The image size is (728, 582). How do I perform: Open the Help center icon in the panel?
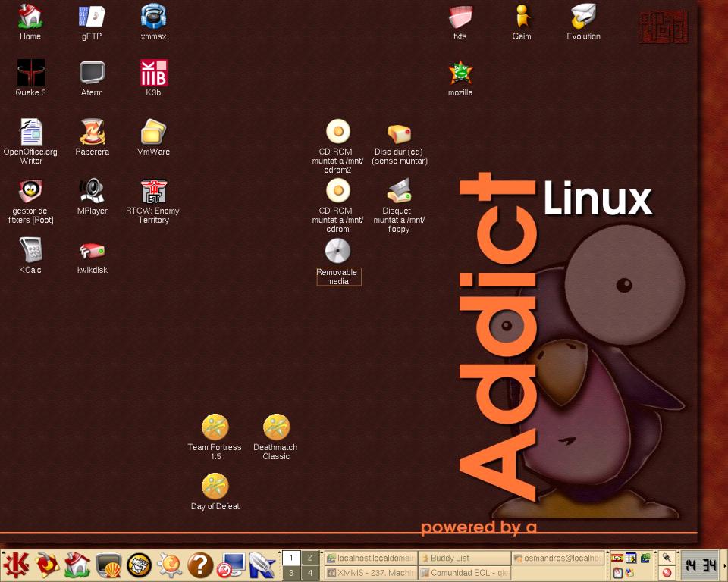[x=199, y=565]
